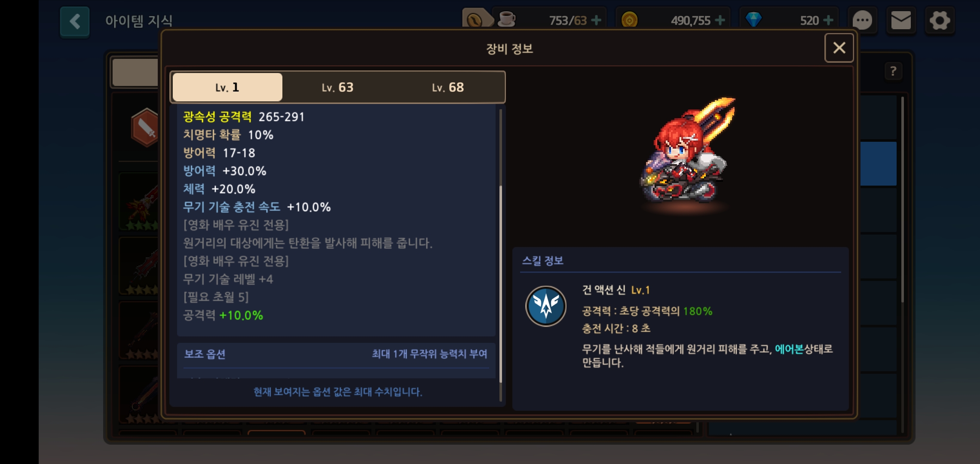Switch to the Lv. 68 tab
Screen dimensions: 980x464
pyautogui.click(x=448, y=87)
